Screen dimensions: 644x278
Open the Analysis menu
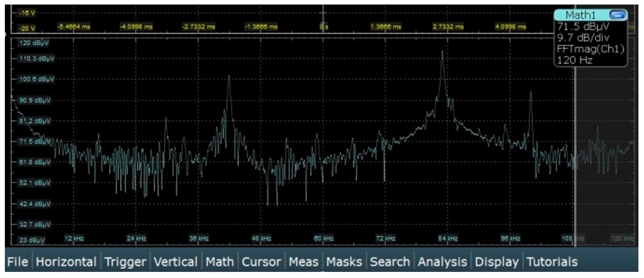tap(442, 262)
